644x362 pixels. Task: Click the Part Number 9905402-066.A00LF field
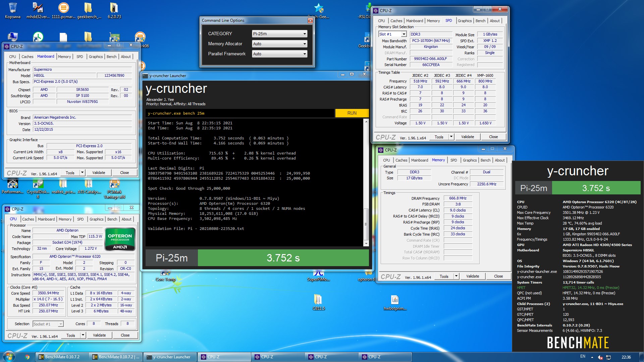click(430, 59)
